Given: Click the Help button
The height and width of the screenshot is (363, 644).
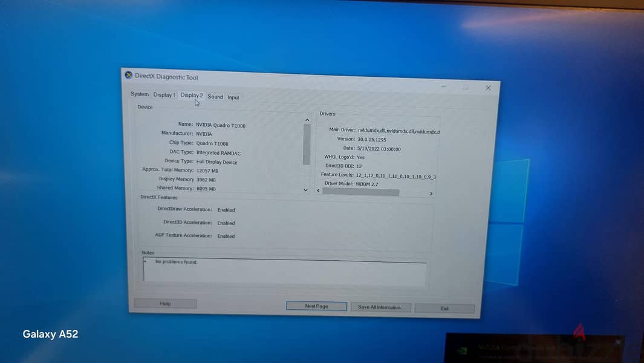Looking at the screenshot, I should coord(165,303).
